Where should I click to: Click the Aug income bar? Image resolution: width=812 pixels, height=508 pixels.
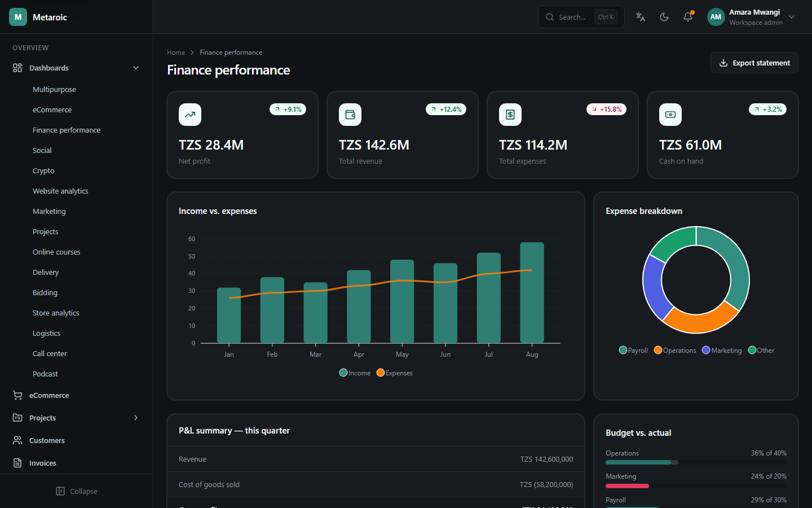pyautogui.click(x=532, y=292)
